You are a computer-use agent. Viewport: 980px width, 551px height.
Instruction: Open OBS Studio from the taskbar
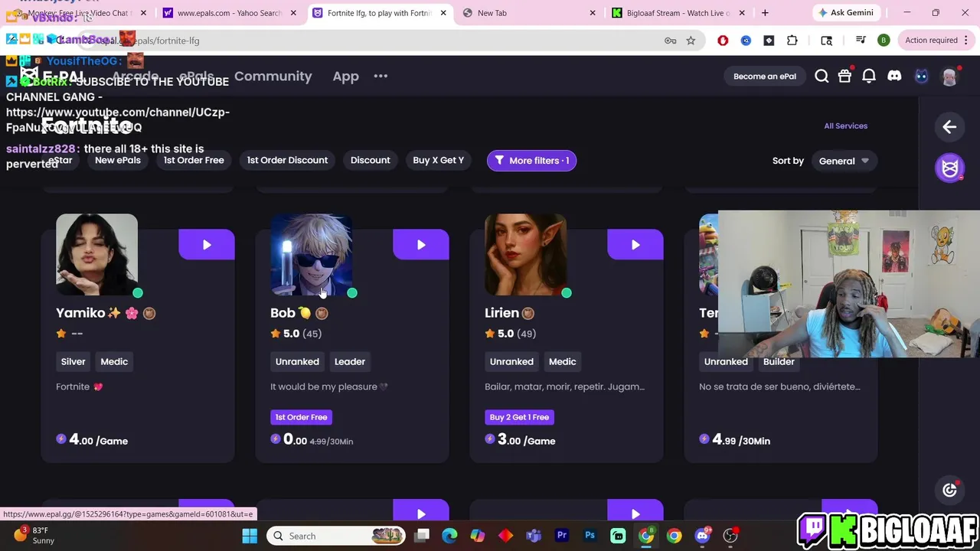tap(730, 536)
